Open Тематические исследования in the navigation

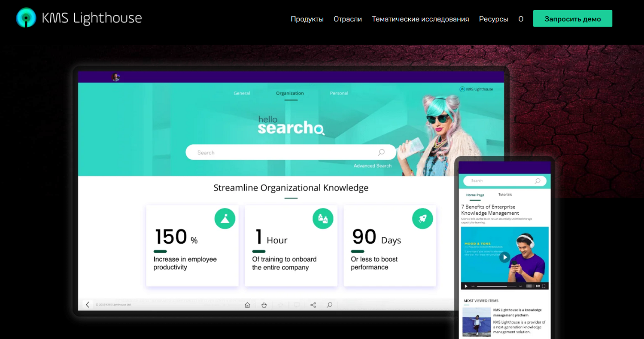click(x=420, y=19)
